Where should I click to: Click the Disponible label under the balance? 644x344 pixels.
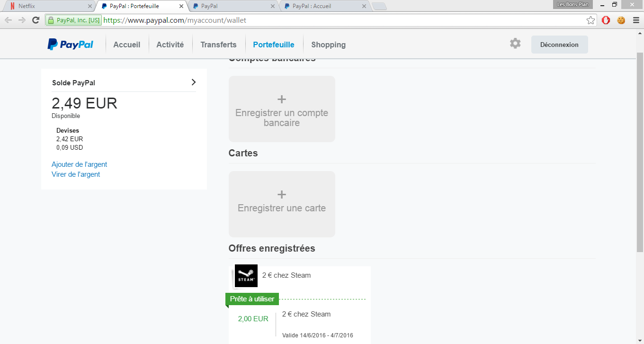pos(66,116)
